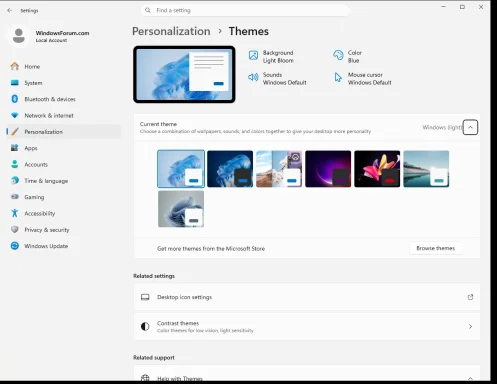
Task: Open the Apps settings category
Action: [63, 148]
